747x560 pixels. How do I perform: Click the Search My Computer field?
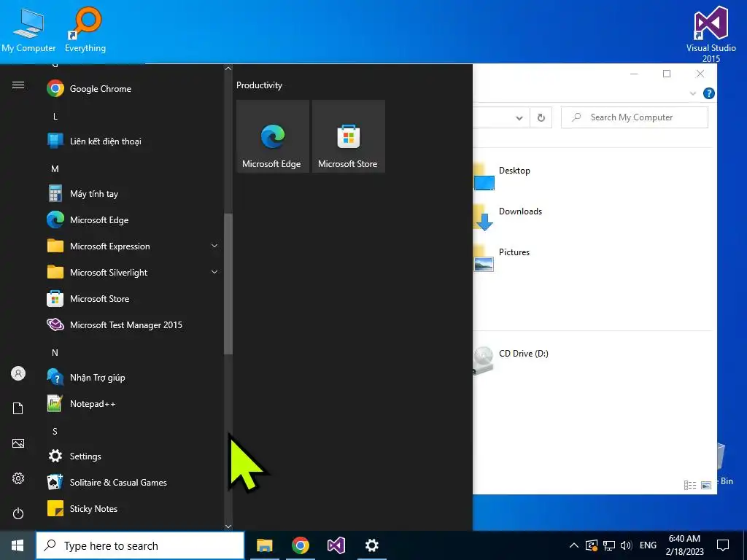pyautogui.click(x=635, y=117)
